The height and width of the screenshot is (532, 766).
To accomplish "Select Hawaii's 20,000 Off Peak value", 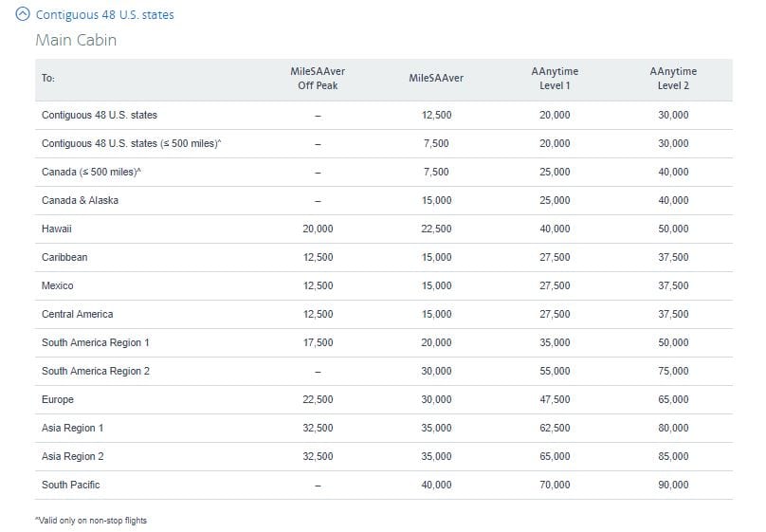I will pos(318,229).
